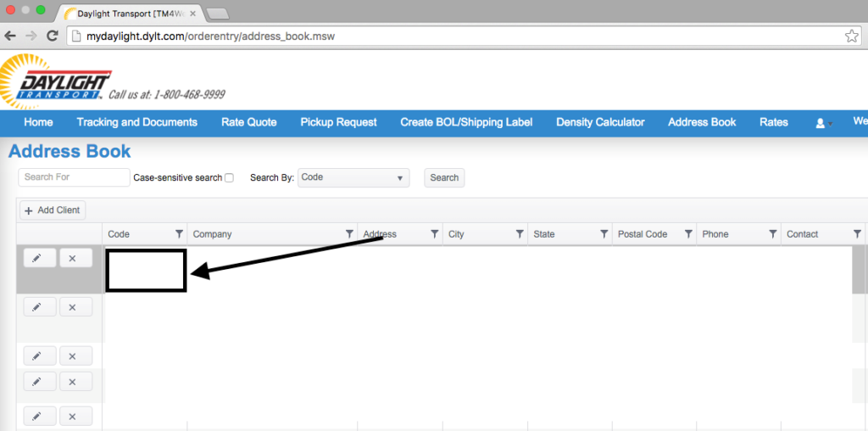
Task: Open the Rate Quote menu item
Action: 248,122
